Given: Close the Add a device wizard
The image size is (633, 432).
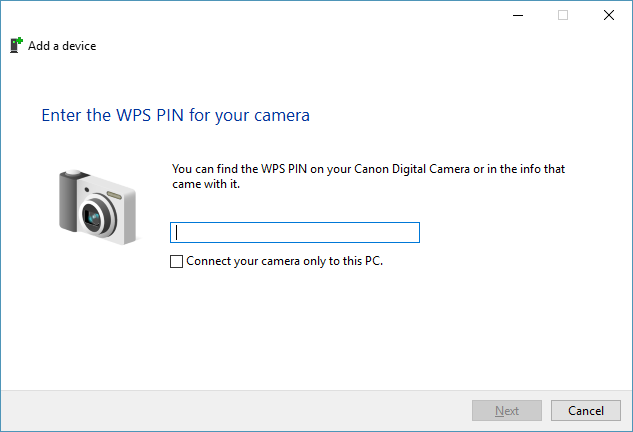Looking at the screenshot, I should point(609,15).
